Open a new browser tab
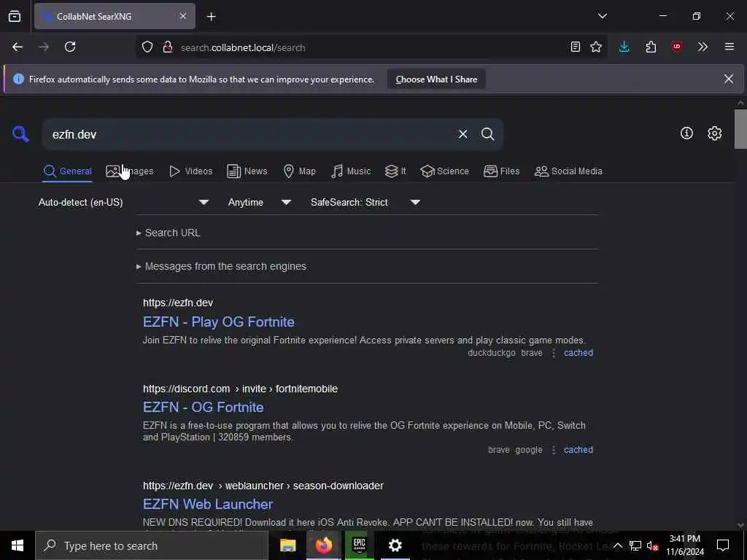 point(211,17)
